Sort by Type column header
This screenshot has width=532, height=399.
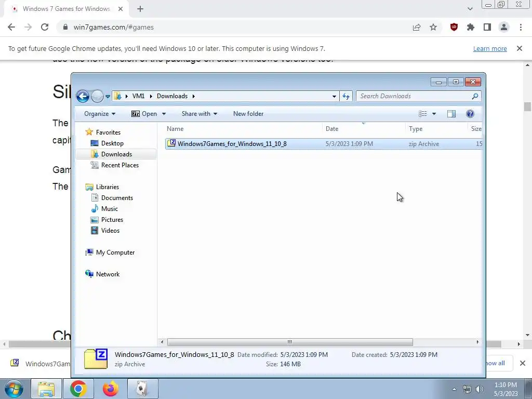416,129
